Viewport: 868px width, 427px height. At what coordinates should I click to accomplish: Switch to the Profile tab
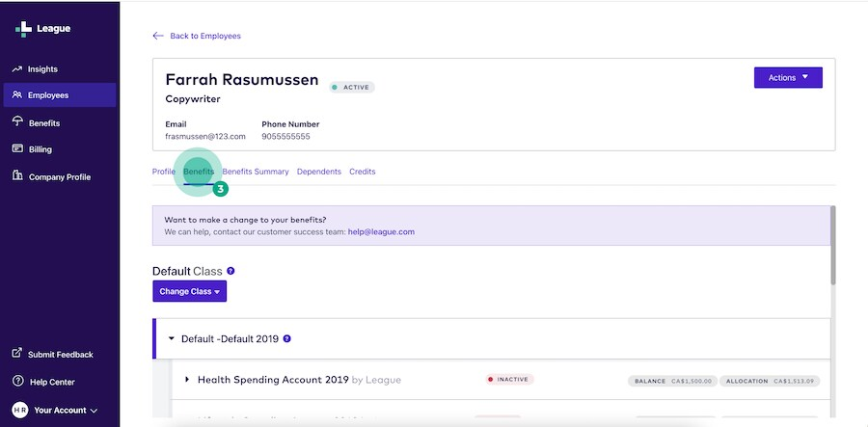[163, 172]
